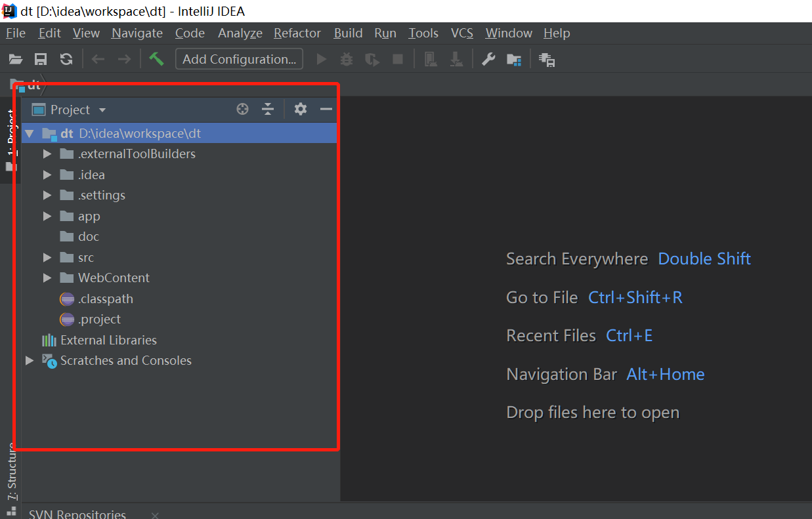This screenshot has width=812, height=519.
Task: Click the Open folder toolbar icon
Action: click(x=16, y=60)
